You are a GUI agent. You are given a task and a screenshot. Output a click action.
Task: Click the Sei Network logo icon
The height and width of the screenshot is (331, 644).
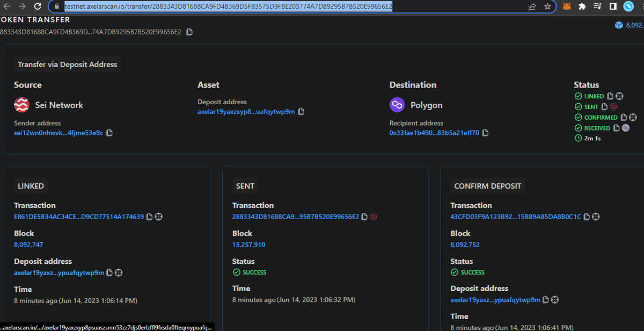pos(21,105)
